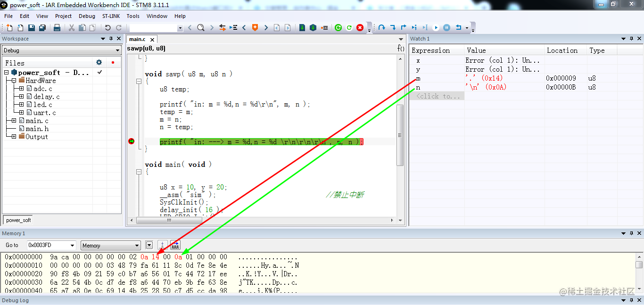Expand the main.c tree node
Screen dimensions: 644x305
coord(14,121)
